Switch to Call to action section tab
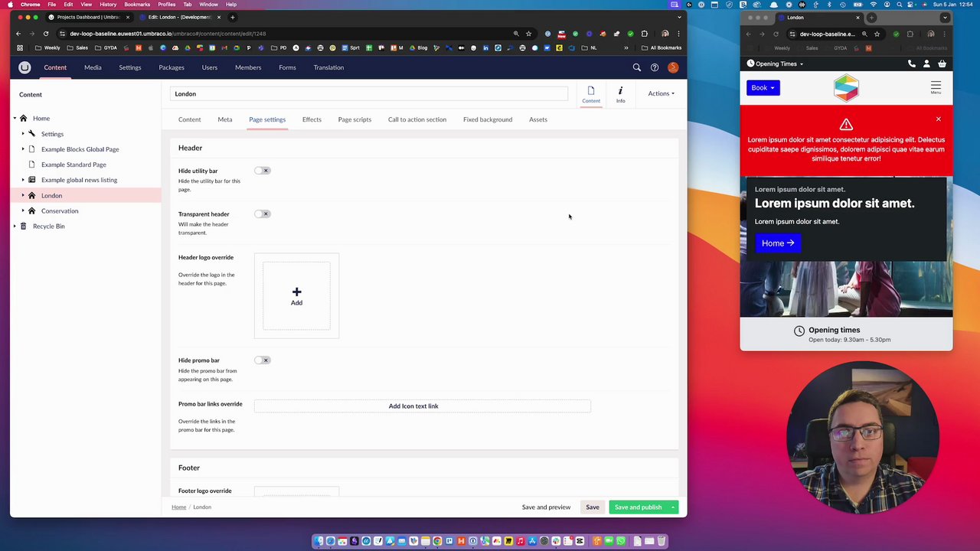This screenshot has width=980, height=551. click(417, 119)
